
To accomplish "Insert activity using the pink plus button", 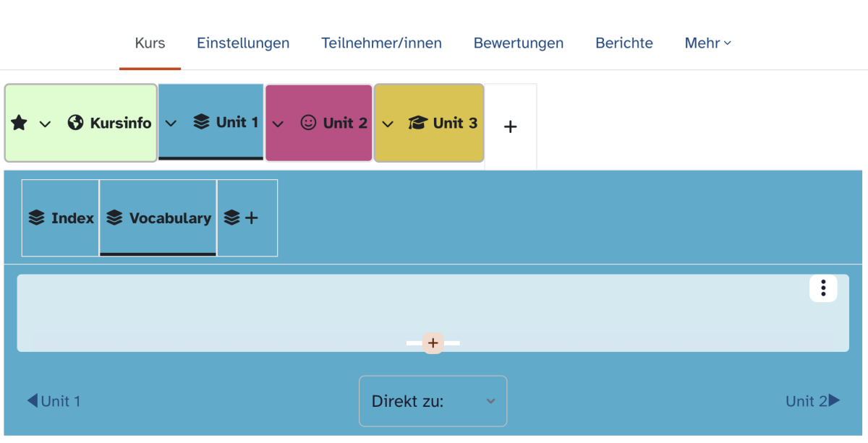I will point(433,343).
